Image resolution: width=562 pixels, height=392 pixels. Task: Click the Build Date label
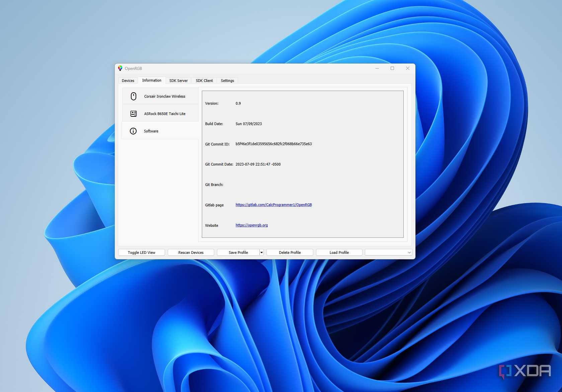pyautogui.click(x=214, y=124)
